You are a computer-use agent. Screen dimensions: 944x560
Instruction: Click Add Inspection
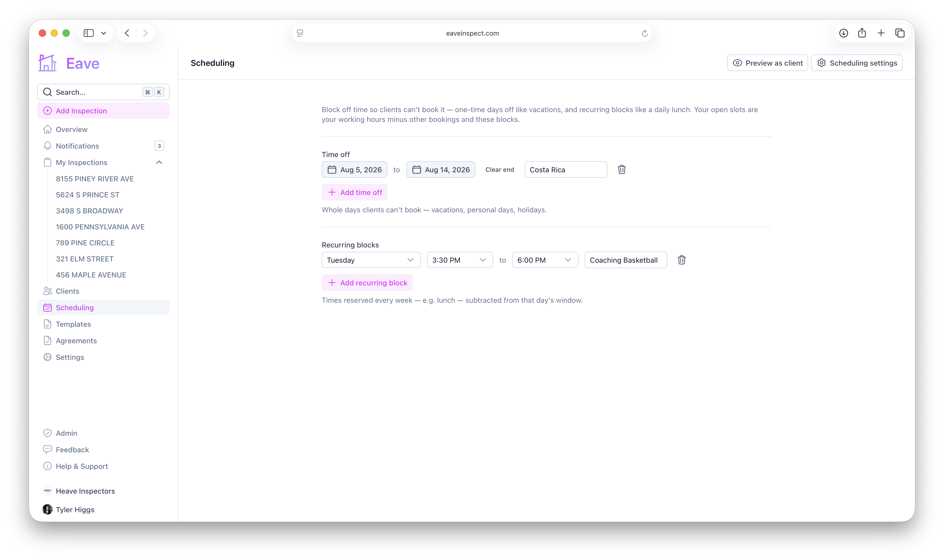[103, 111]
